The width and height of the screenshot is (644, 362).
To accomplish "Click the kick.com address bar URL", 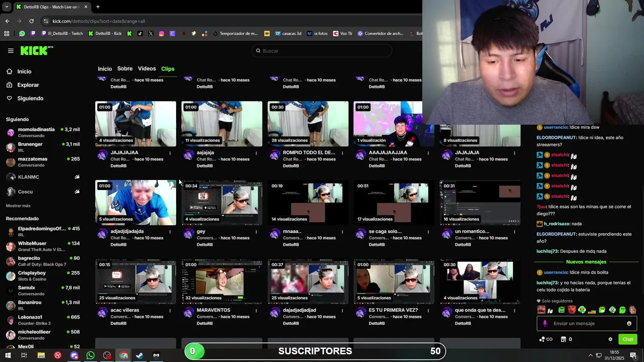I will coord(99,21).
